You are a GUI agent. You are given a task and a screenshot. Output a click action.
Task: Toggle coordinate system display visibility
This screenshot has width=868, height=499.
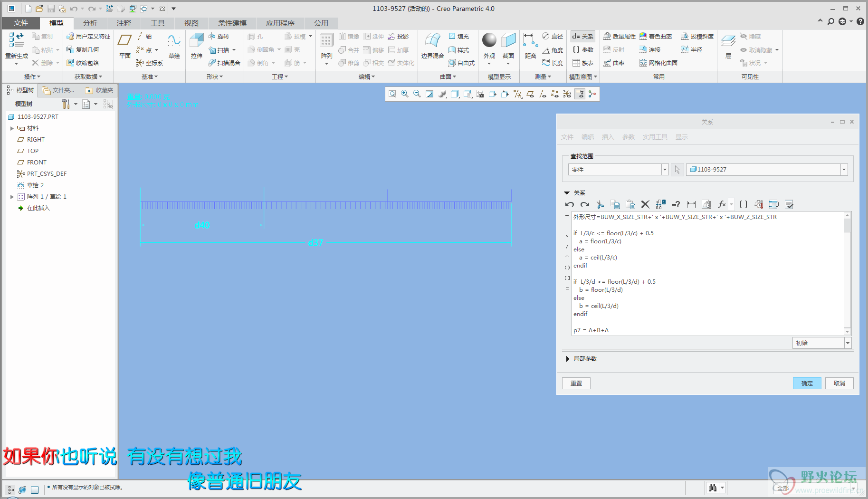coord(567,94)
